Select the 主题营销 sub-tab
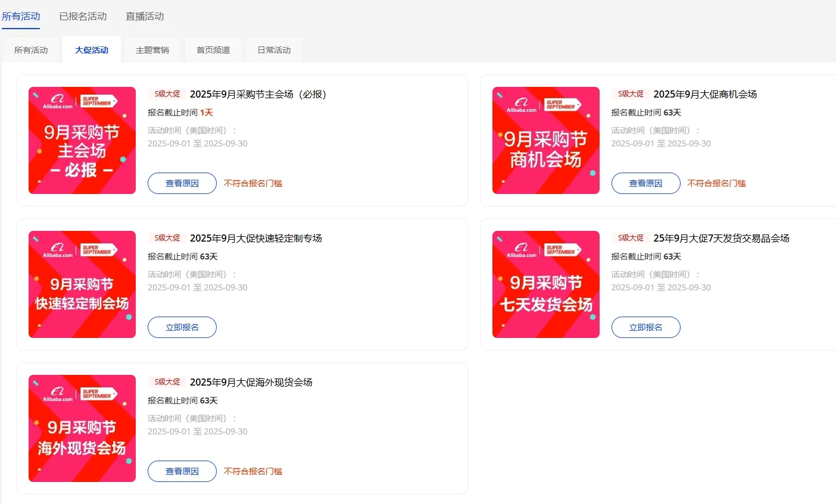 [152, 49]
